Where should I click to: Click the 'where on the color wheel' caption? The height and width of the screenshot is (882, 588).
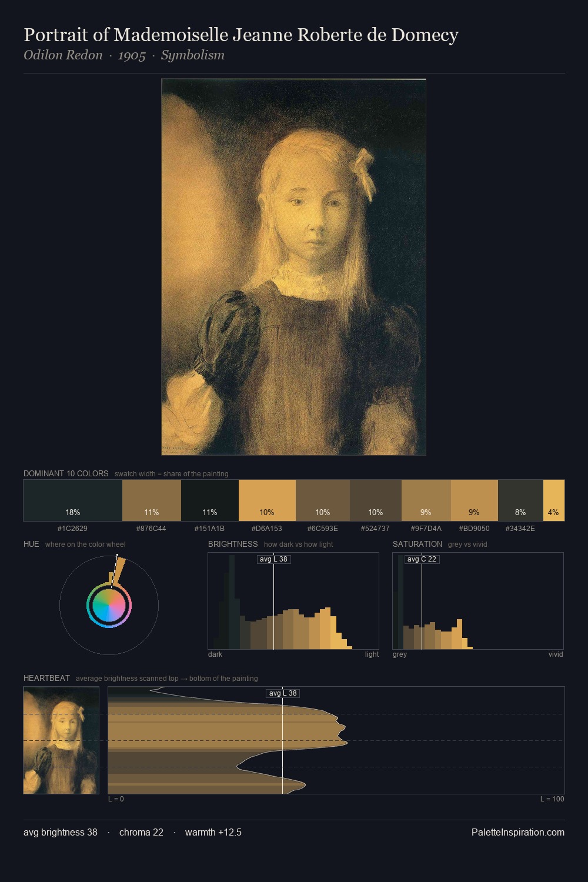(x=85, y=544)
